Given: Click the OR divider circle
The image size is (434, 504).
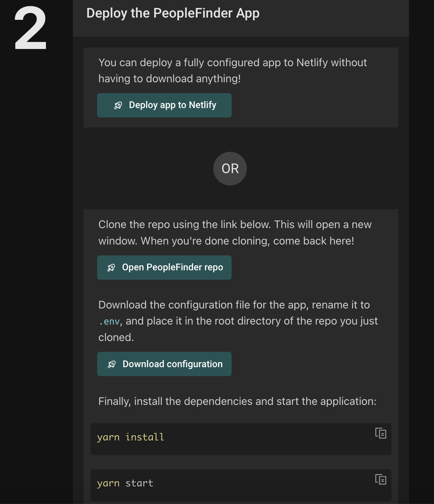Looking at the screenshot, I should pos(230,169).
